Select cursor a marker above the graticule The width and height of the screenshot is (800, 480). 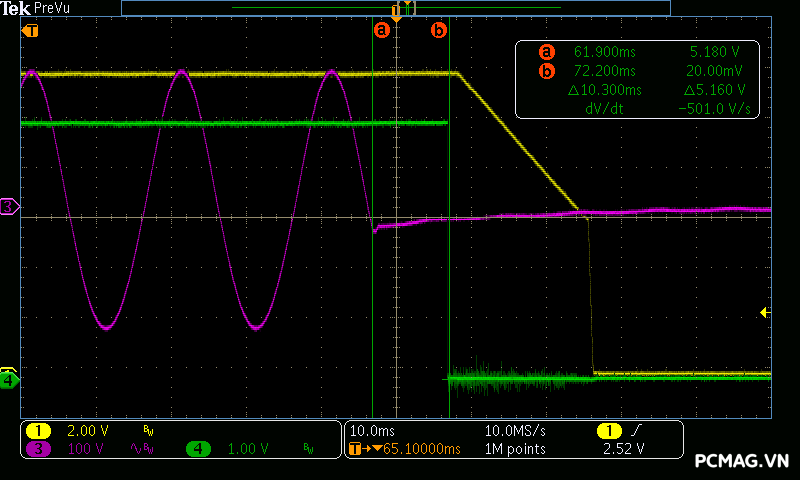(x=380, y=30)
